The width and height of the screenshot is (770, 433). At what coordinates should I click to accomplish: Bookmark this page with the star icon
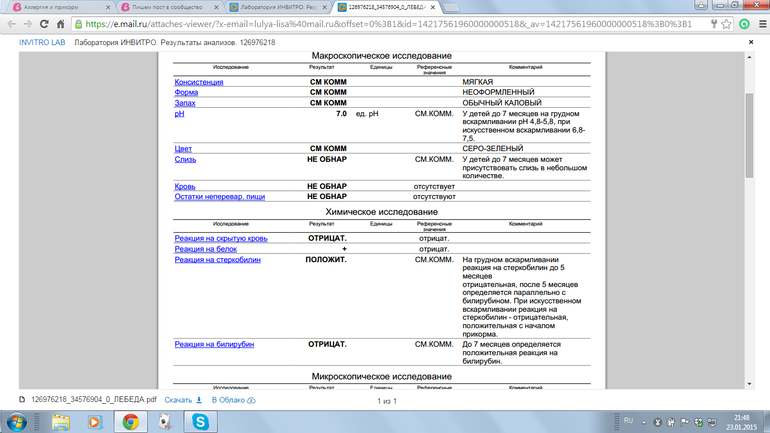point(727,24)
